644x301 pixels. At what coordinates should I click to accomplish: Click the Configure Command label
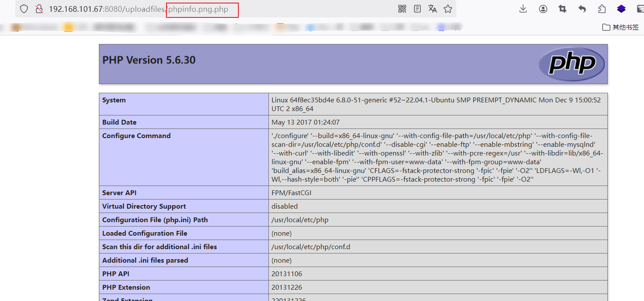coord(136,136)
